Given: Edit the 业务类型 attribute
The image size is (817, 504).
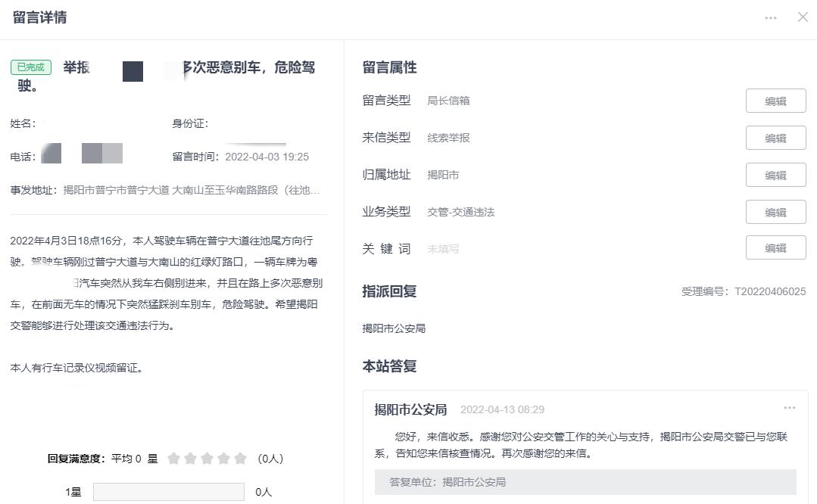Looking at the screenshot, I should click(775, 212).
